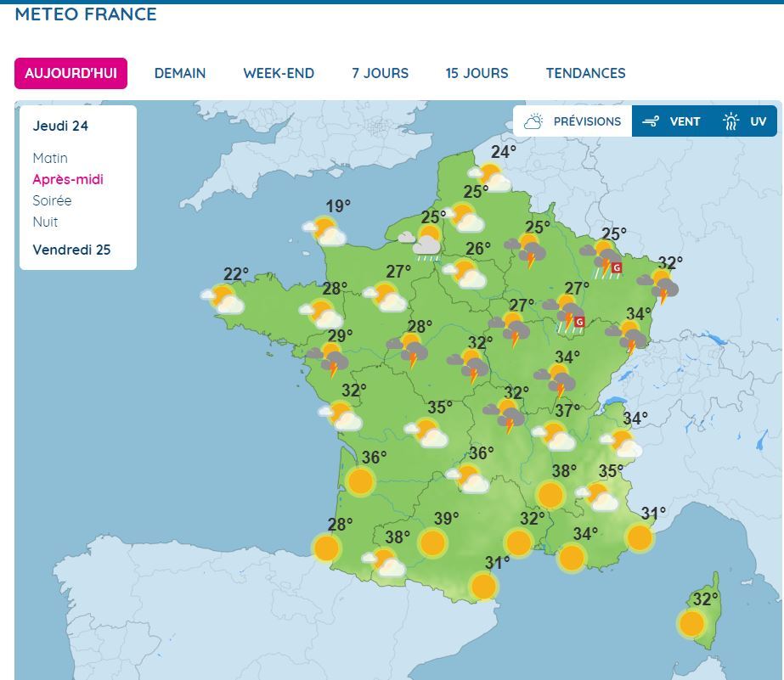Click the Corsica sun icon at 32°
784x680 pixels.
coord(692,623)
